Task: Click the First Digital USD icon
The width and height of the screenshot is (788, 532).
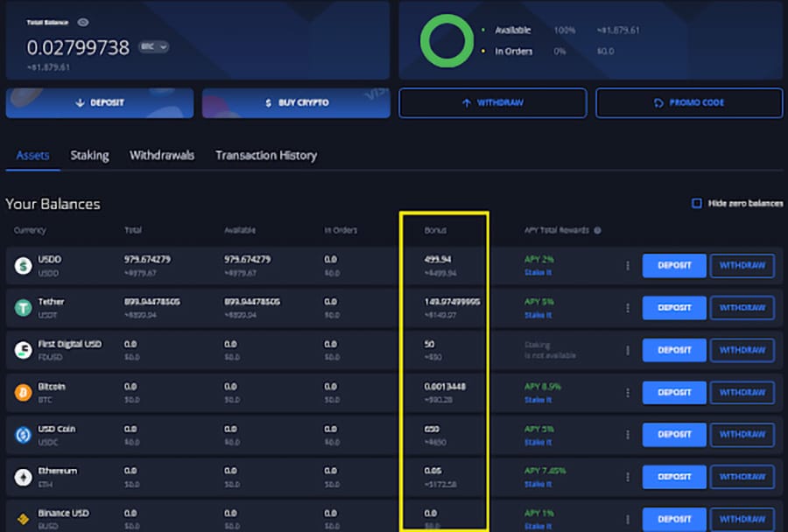Action: point(23,350)
